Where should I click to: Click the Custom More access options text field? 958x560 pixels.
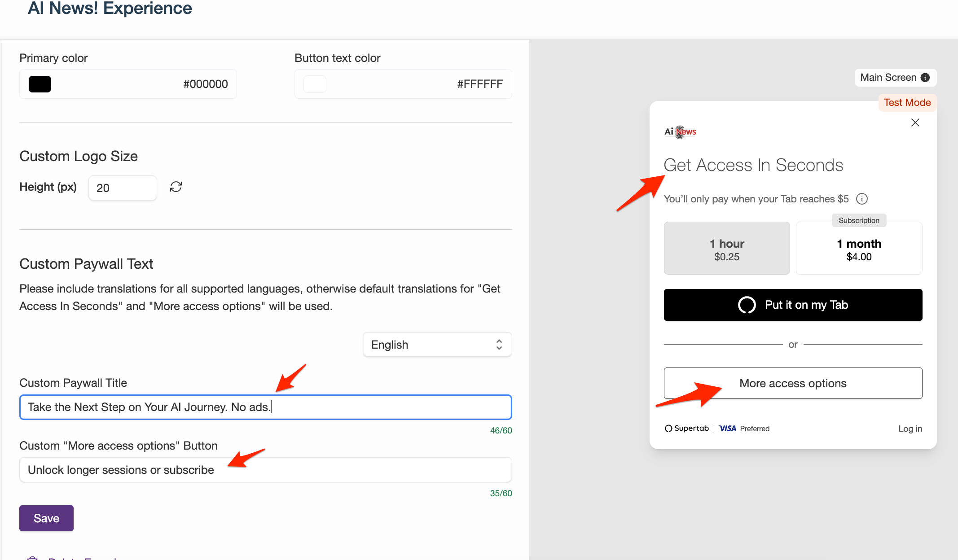(265, 470)
